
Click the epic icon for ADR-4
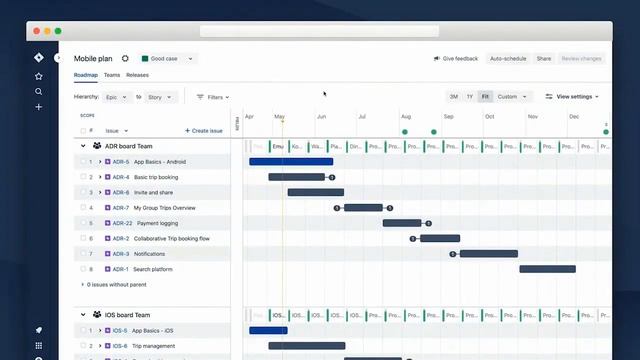108,177
